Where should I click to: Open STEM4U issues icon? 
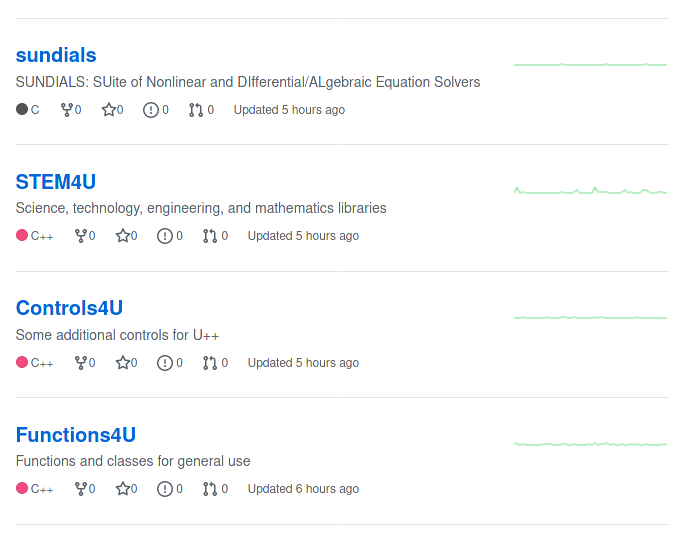(x=165, y=236)
